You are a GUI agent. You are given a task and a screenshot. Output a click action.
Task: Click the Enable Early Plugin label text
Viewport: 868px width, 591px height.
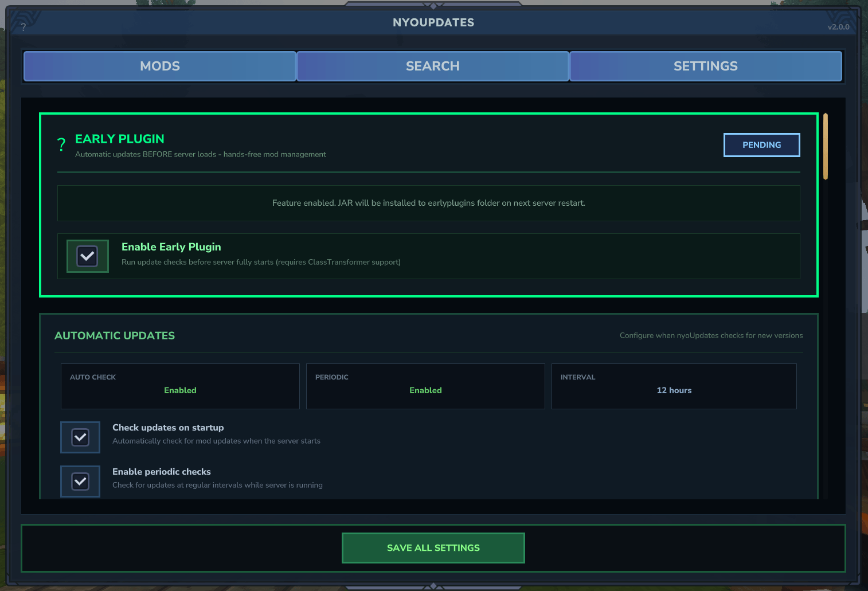pos(171,247)
